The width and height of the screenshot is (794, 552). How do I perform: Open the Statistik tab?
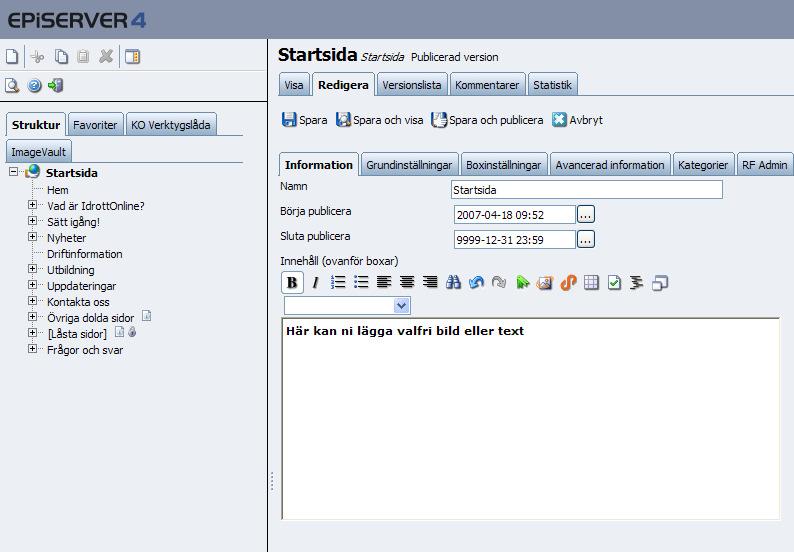point(552,85)
